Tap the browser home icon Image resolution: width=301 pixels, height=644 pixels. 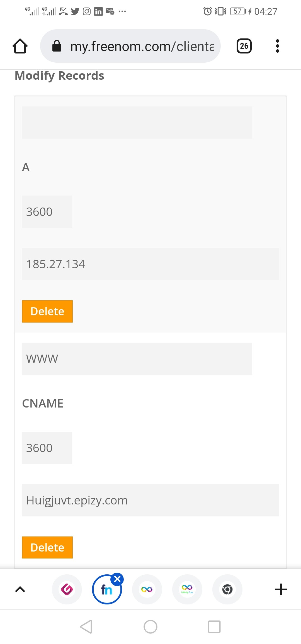pyautogui.click(x=20, y=46)
